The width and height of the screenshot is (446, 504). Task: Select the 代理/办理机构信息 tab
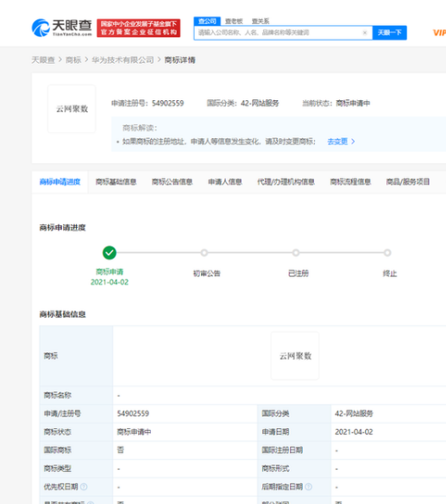click(x=286, y=182)
